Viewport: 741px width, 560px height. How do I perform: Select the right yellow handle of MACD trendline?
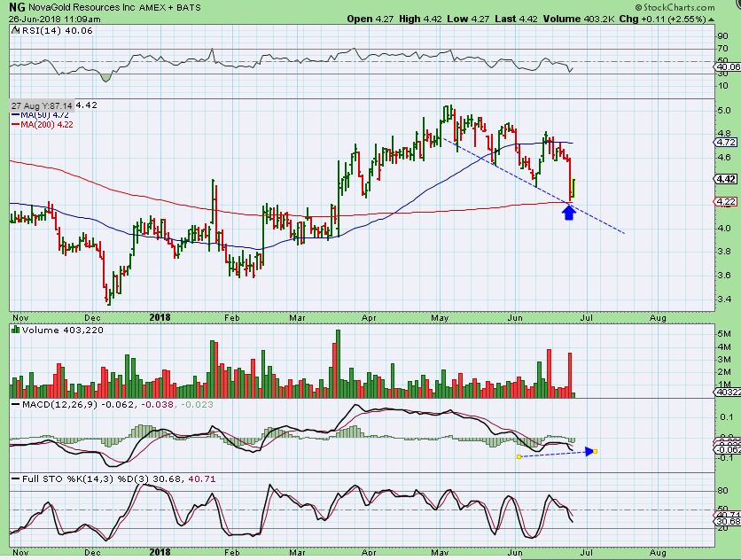[596, 452]
